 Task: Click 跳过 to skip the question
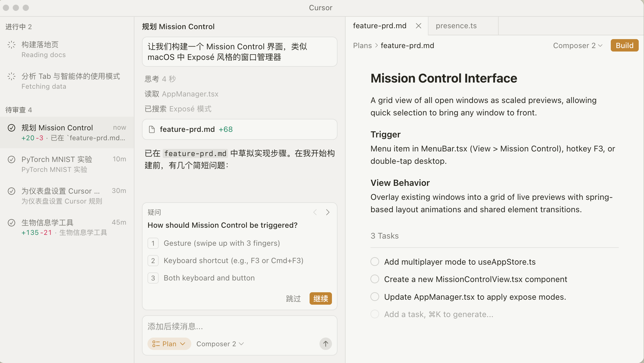[293, 298]
